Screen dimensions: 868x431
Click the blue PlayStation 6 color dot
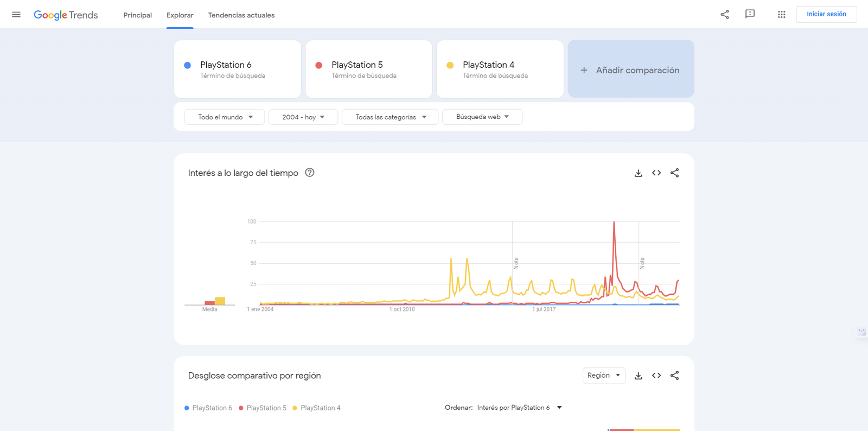188,65
